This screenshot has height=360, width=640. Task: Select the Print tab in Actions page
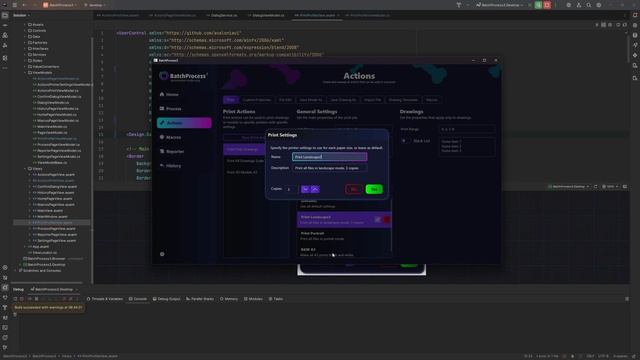(231, 100)
